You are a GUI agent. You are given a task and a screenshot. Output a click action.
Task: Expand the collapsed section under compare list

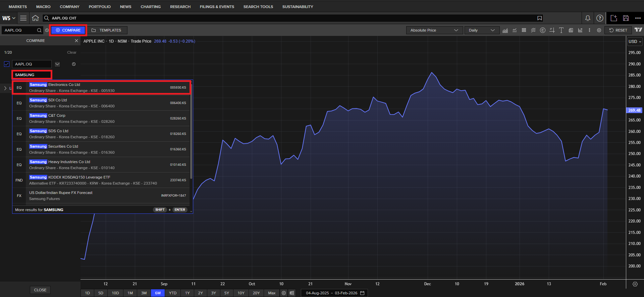5,88
